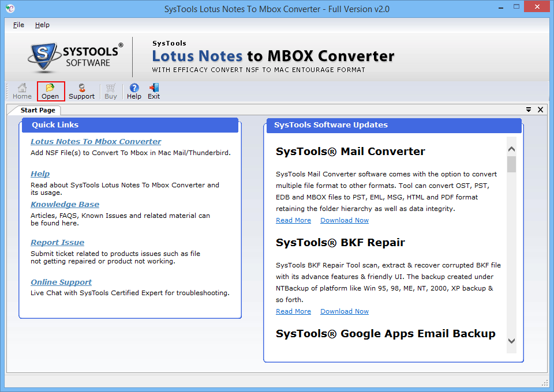
Task: Click the SysTools BKF Repair heading
Action: click(x=340, y=242)
